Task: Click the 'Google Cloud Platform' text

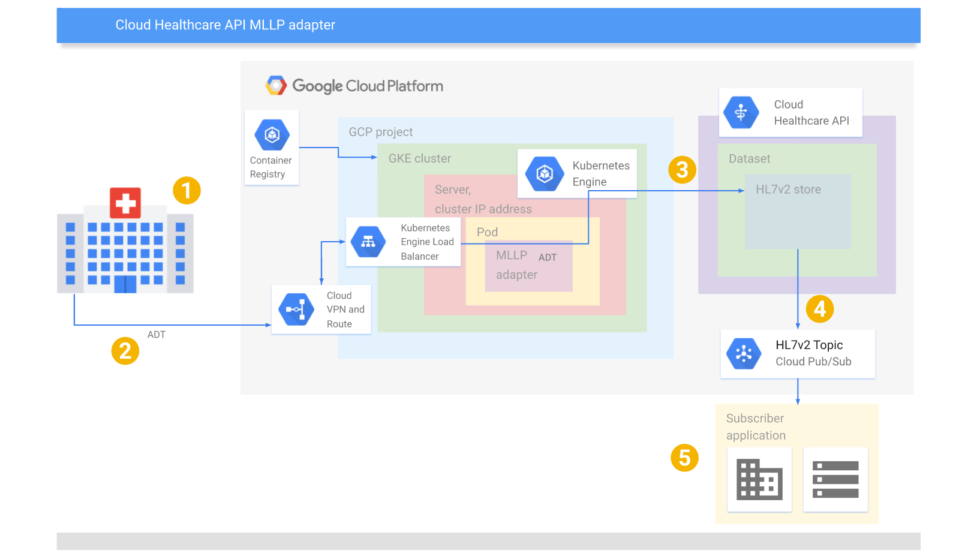Action: pos(368,86)
